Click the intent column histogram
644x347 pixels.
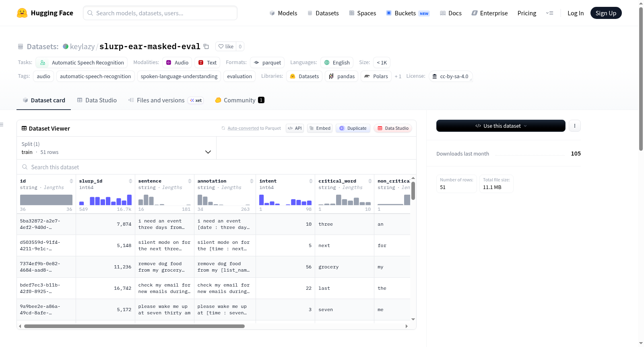285,200
